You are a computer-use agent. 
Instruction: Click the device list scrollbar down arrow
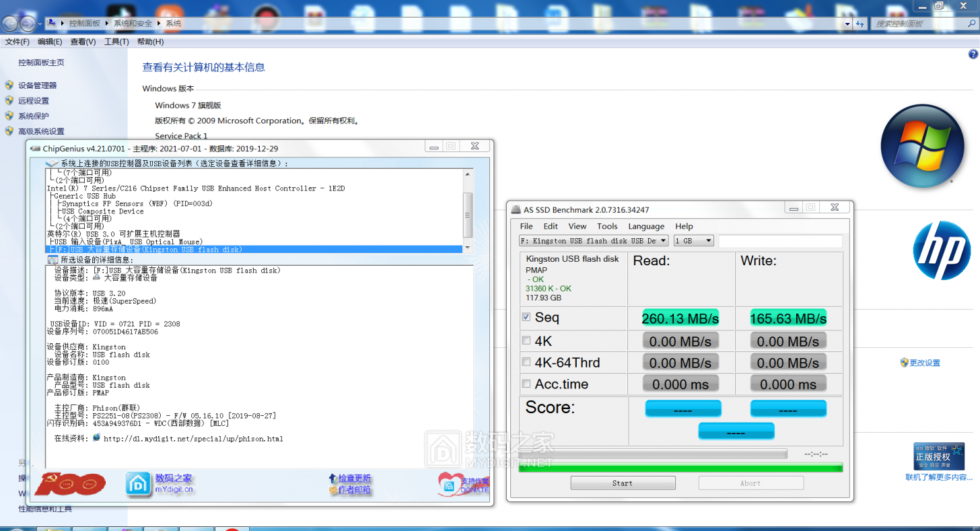tap(468, 248)
